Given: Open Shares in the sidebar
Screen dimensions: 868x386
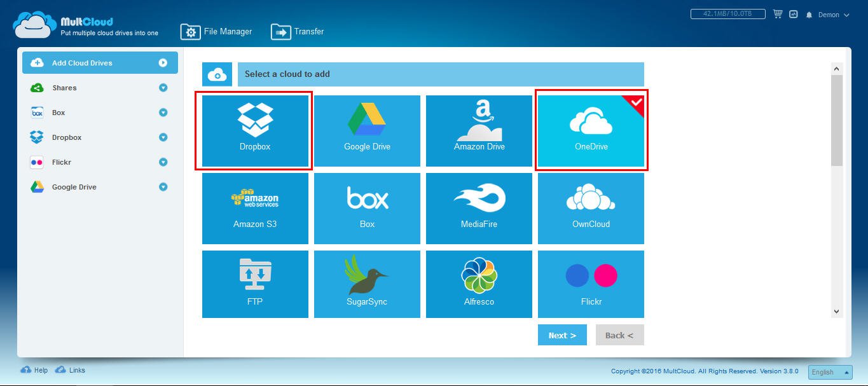Looking at the screenshot, I should pos(100,88).
